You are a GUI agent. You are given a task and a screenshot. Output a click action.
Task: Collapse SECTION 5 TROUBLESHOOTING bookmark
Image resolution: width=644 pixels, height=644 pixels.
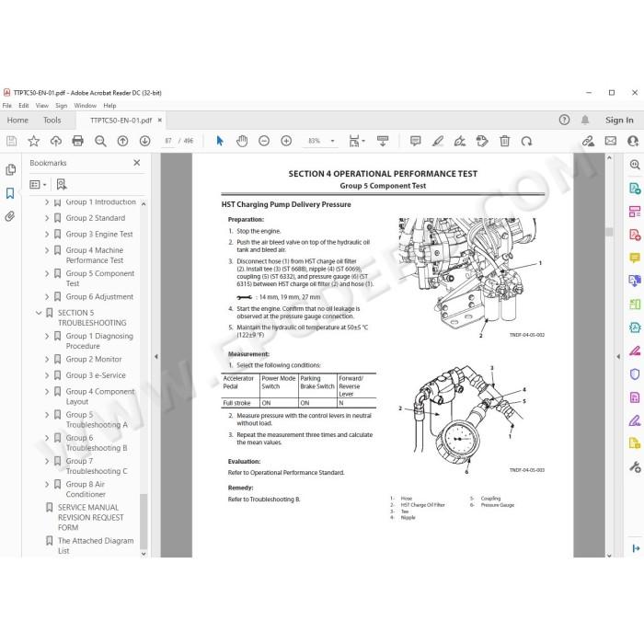[39, 313]
